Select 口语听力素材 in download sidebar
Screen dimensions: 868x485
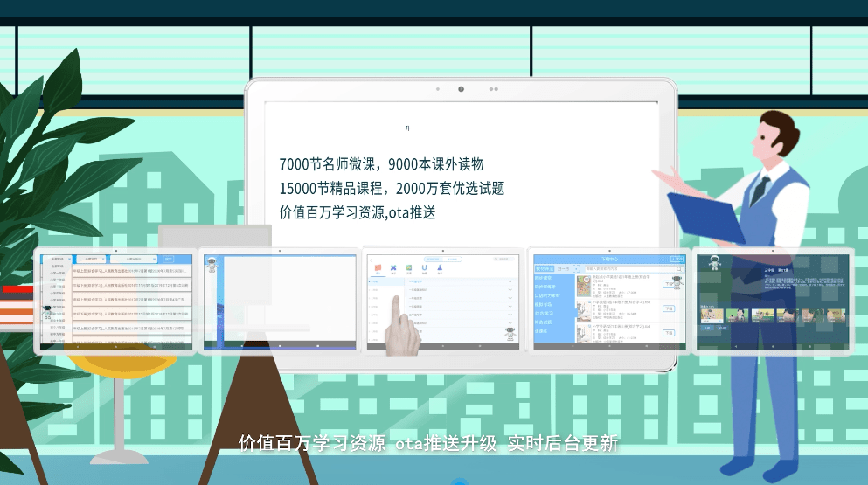(547, 295)
